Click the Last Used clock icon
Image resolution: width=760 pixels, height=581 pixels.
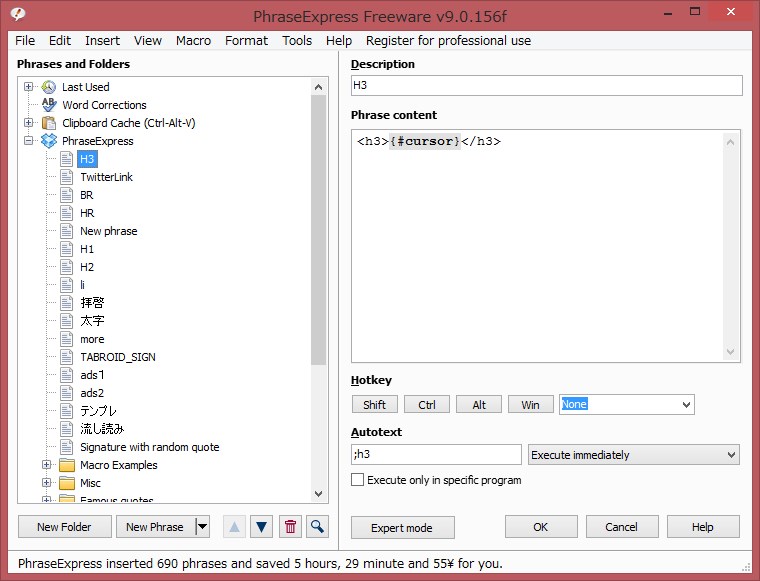pyautogui.click(x=48, y=87)
